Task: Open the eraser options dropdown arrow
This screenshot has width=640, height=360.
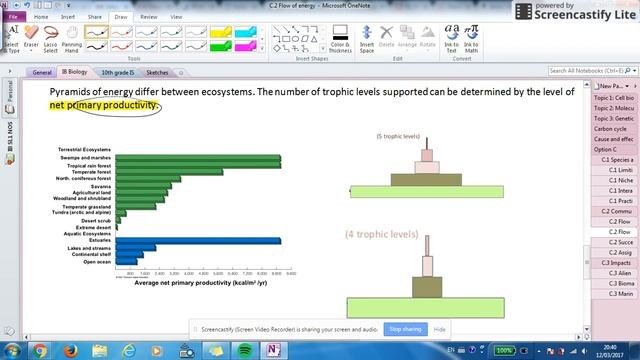Action: [31, 51]
